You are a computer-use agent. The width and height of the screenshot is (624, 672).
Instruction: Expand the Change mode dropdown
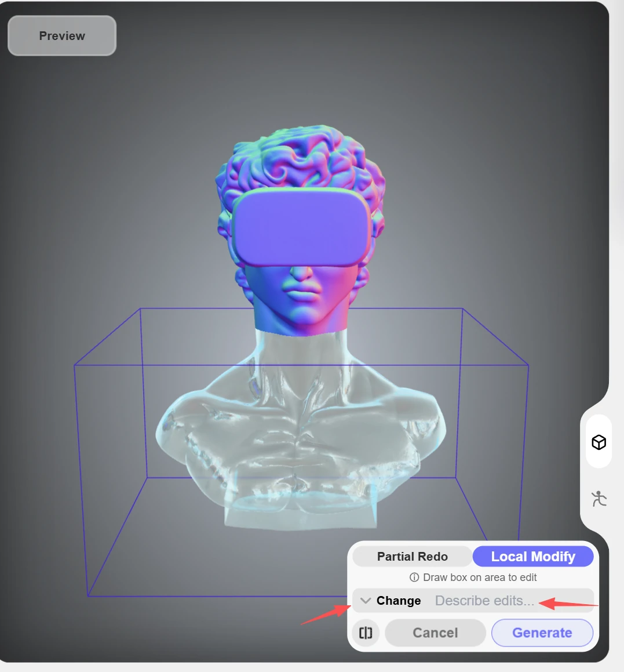[x=390, y=601]
